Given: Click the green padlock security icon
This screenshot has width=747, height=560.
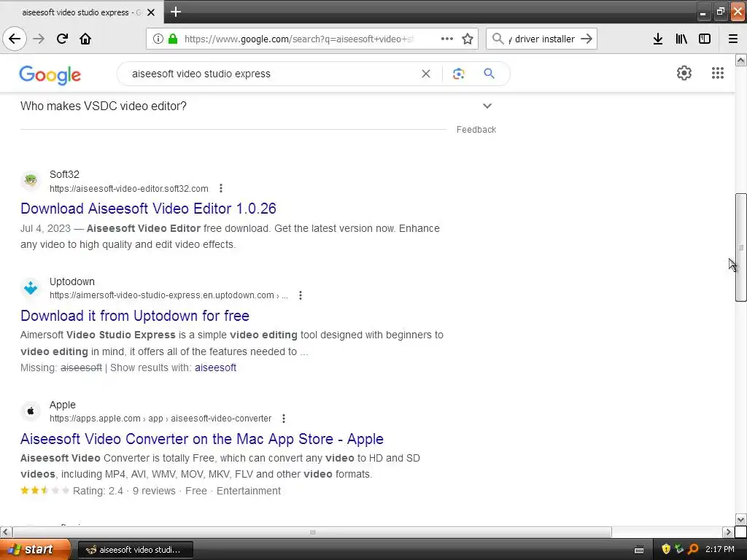Looking at the screenshot, I should point(173,39).
